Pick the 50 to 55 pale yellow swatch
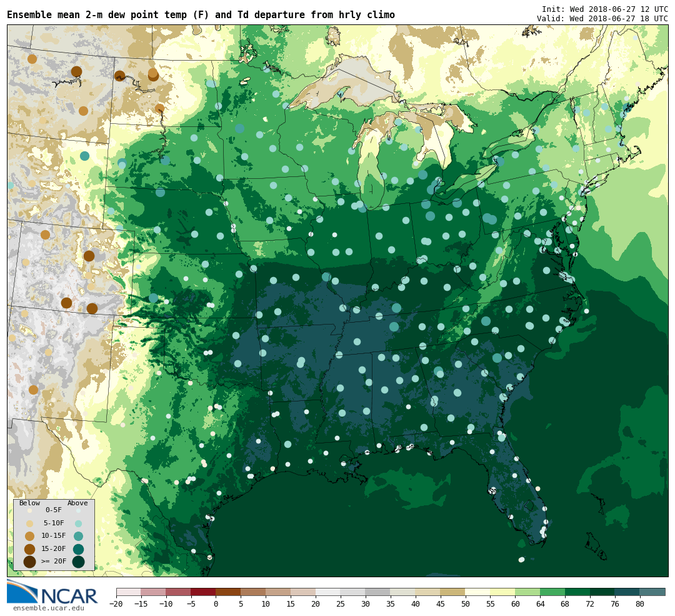 (x=478, y=592)
